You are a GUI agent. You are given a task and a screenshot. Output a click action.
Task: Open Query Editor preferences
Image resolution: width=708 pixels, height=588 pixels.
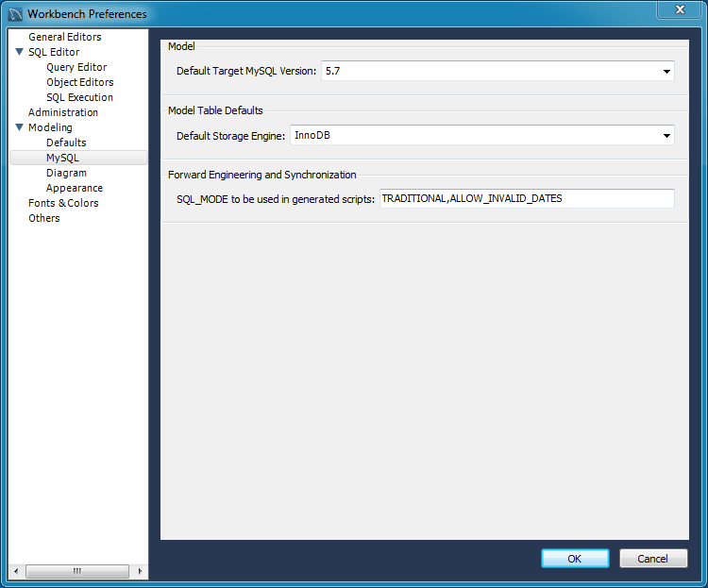coord(76,67)
